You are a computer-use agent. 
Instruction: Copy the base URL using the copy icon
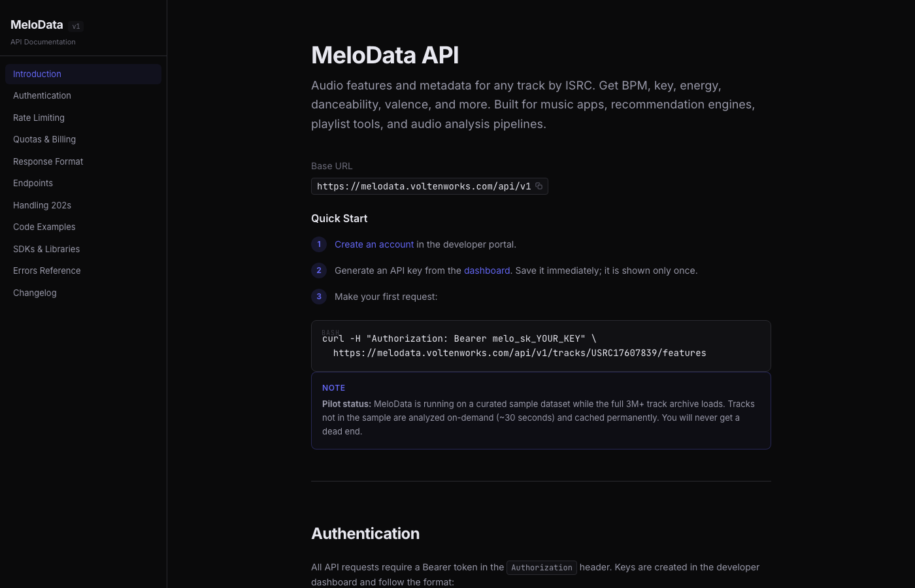[x=539, y=186]
